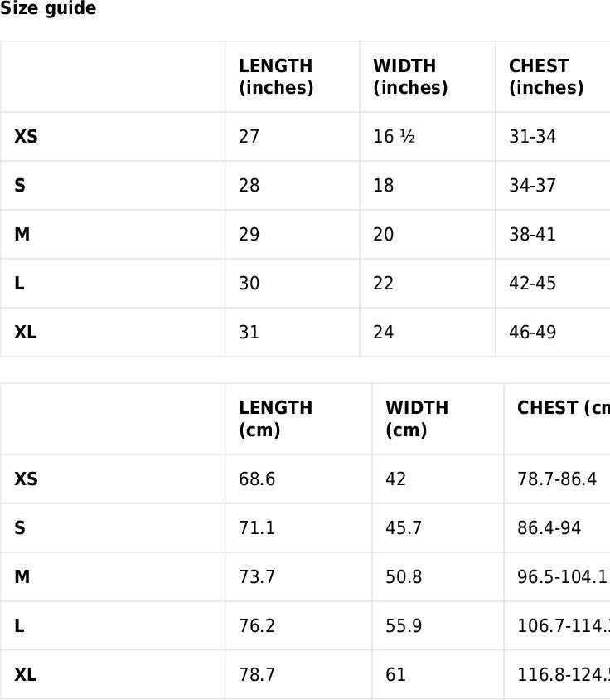Select the CHEST (cm) column header
This screenshot has width=610, height=700.
point(557,419)
